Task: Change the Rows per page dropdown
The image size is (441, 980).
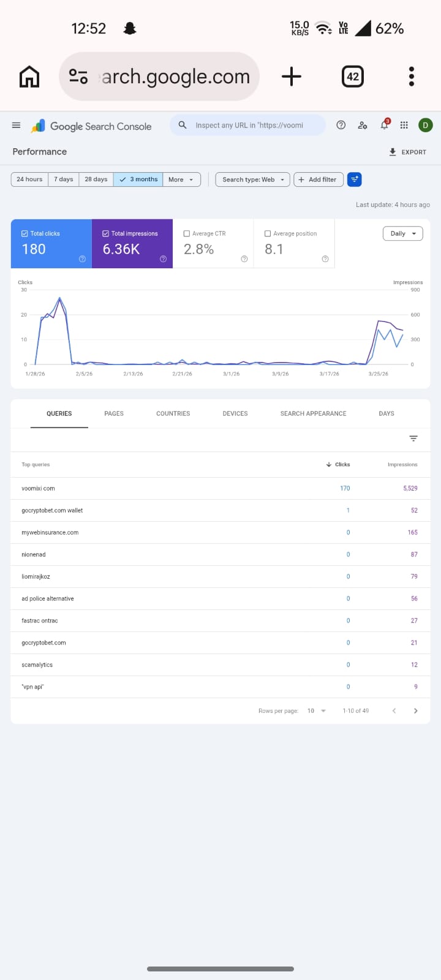Action: pyautogui.click(x=317, y=711)
